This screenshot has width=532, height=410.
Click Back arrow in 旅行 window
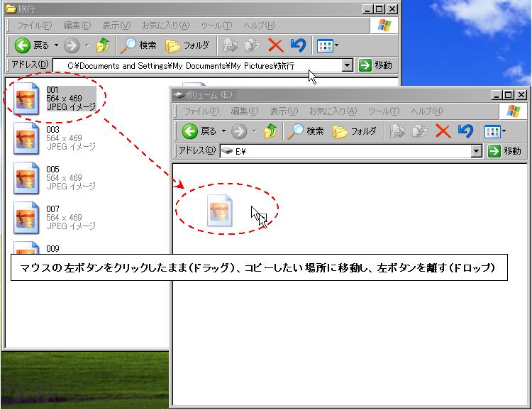click(x=23, y=45)
